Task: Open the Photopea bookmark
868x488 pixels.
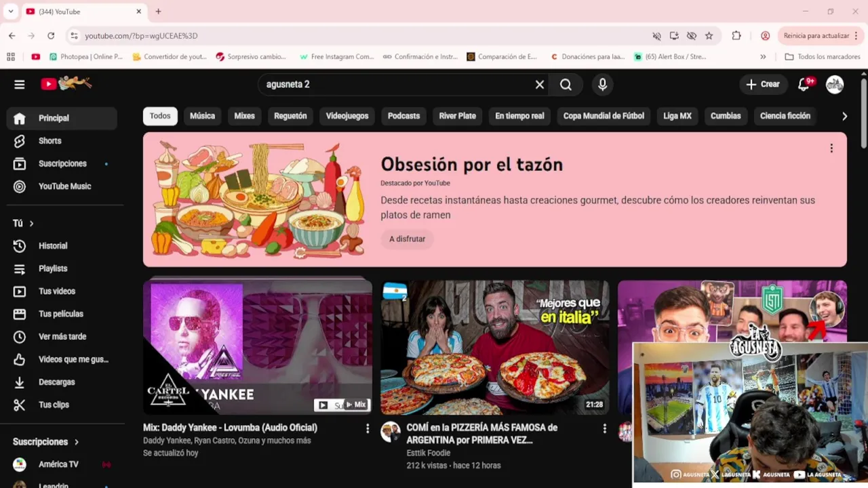Action: pyautogui.click(x=85, y=57)
